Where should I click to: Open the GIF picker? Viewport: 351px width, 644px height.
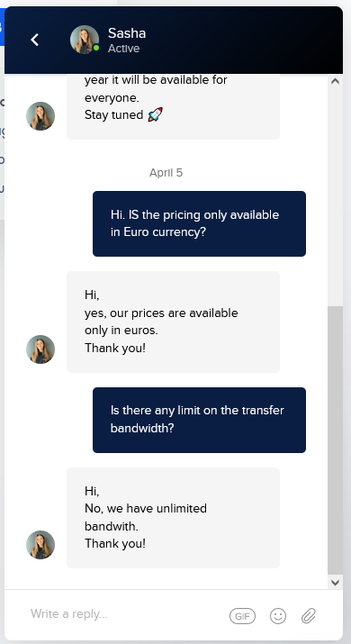242,616
